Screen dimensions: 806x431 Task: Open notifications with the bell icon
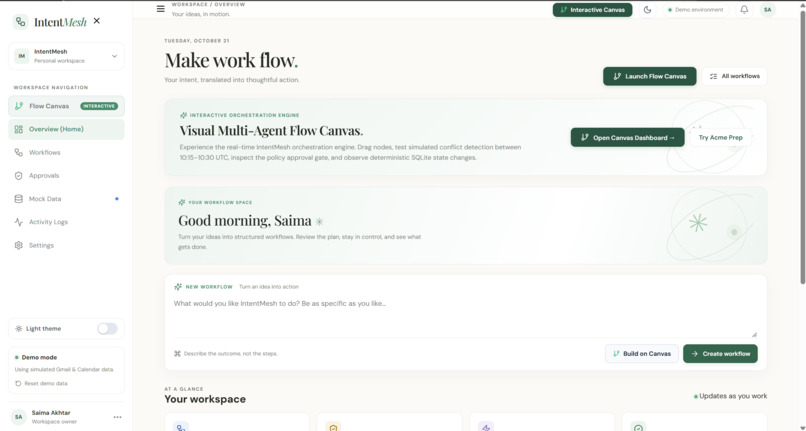744,10
